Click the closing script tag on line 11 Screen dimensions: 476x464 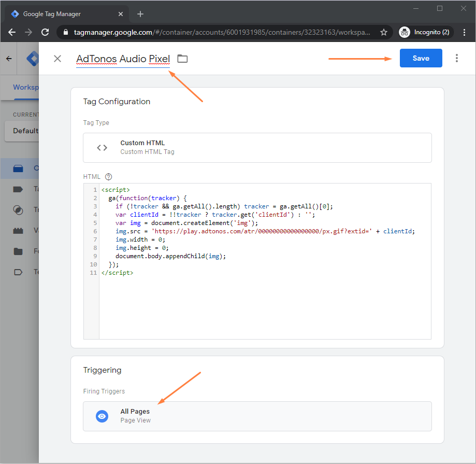point(118,273)
